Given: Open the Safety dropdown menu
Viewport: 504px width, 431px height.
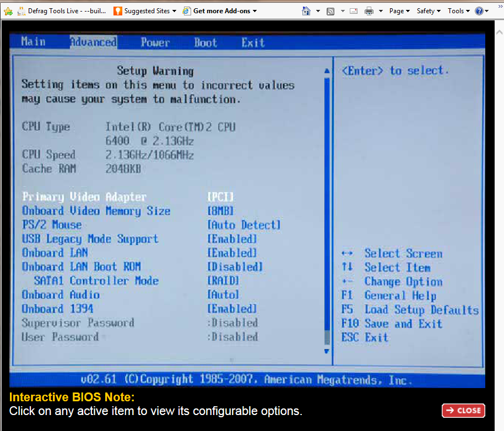Looking at the screenshot, I should click(428, 10).
